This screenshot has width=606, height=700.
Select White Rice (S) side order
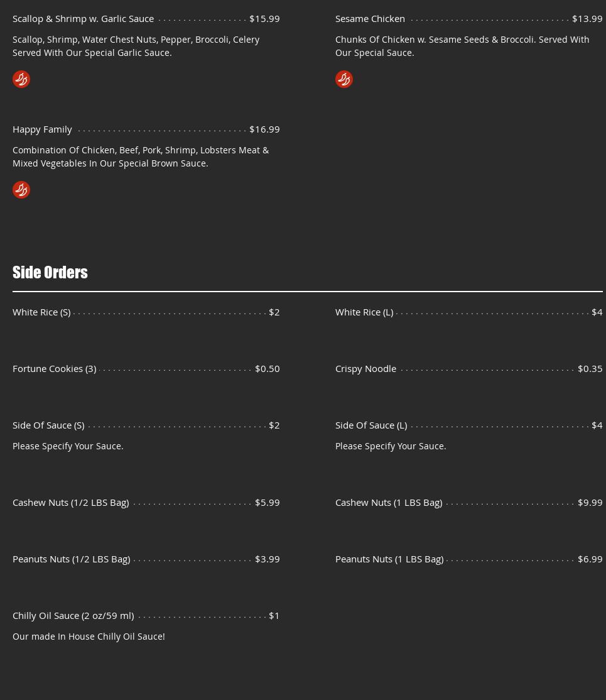pyautogui.click(x=41, y=312)
